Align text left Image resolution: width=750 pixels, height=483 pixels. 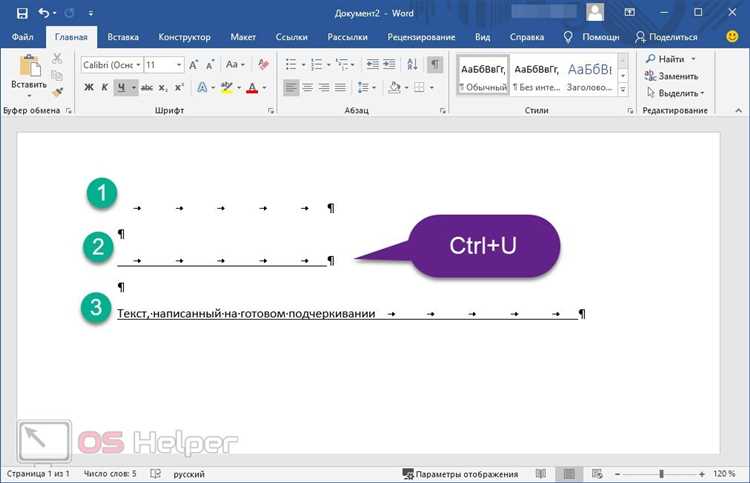[291, 87]
